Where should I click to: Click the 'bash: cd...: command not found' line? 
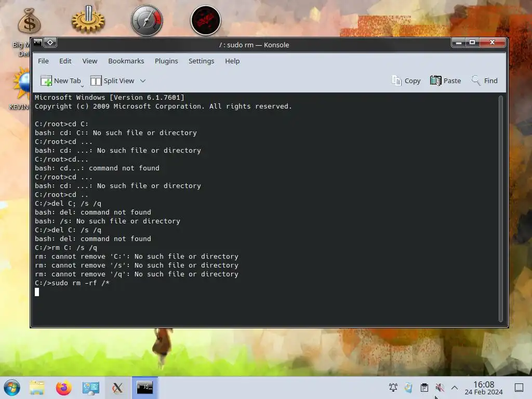click(x=97, y=168)
